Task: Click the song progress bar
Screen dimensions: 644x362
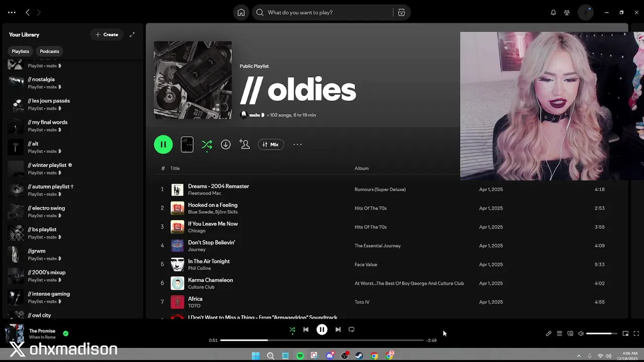Action: click(x=322, y=340)
